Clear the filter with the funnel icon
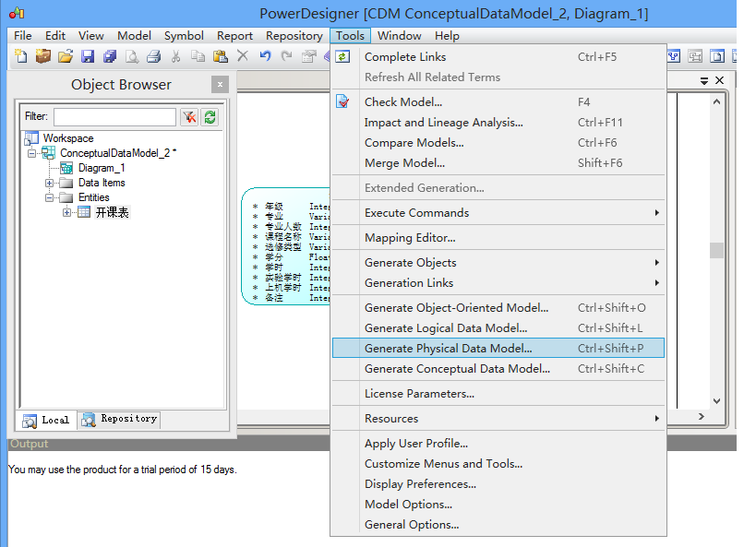 [189, 116]
